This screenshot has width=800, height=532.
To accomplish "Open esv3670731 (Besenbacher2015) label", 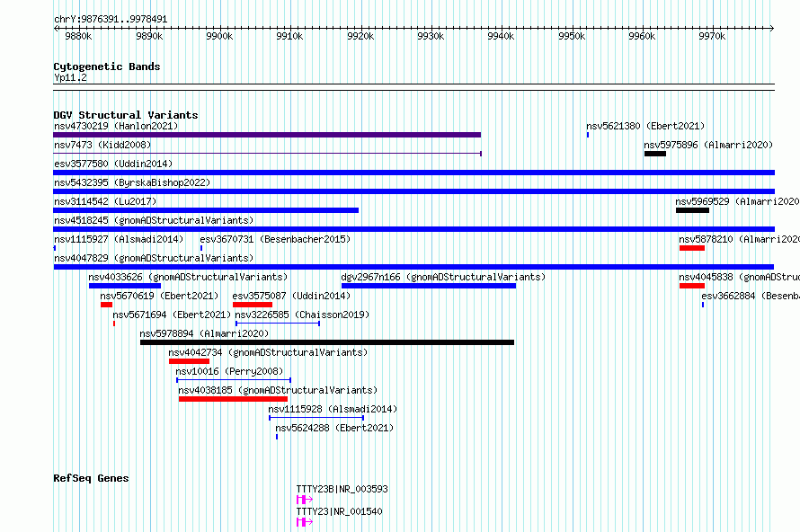I will coord(275,239).
